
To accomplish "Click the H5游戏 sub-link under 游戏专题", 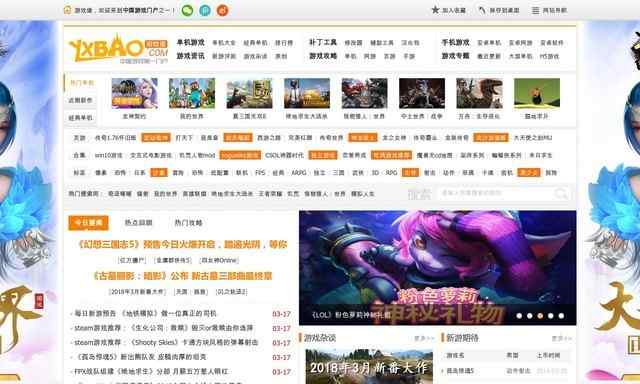I will 549,56.
